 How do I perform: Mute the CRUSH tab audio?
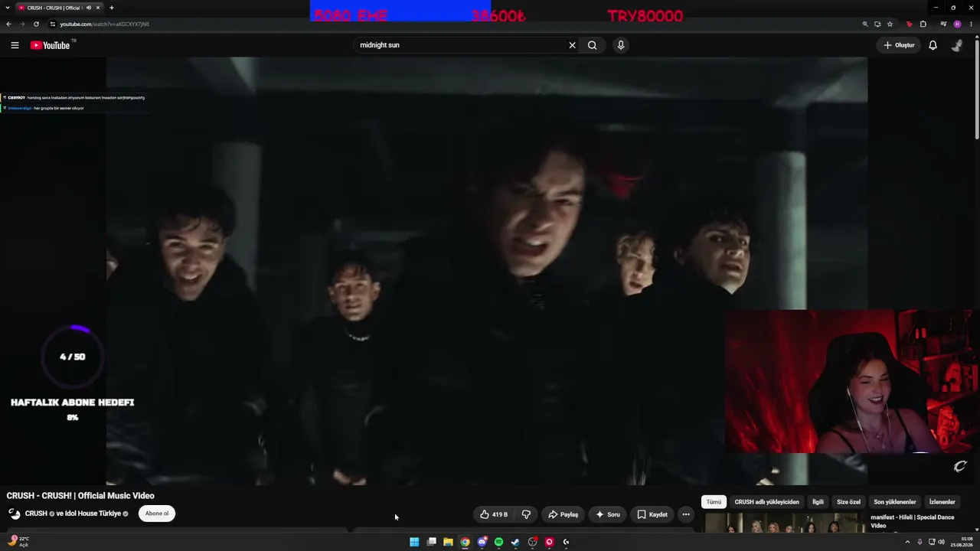[x=89, y=8]
